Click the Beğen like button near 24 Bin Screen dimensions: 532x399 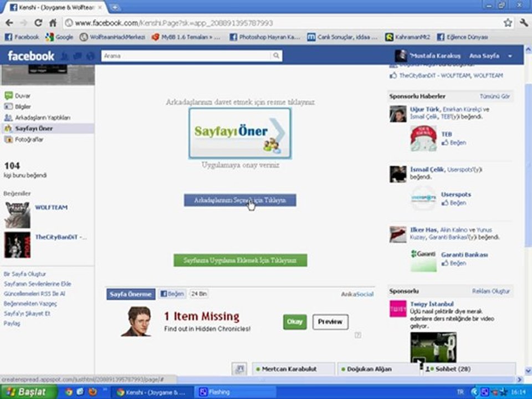click(x=172, y=294)
